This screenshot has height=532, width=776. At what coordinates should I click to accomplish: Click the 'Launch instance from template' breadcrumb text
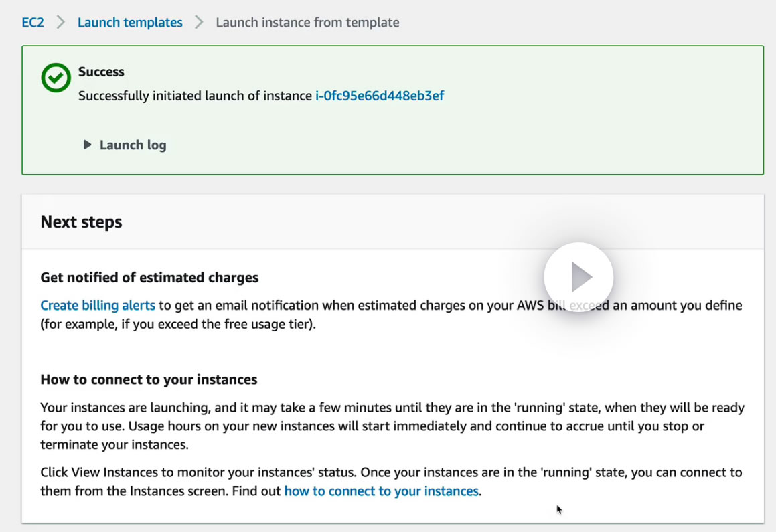click(307, 23)
